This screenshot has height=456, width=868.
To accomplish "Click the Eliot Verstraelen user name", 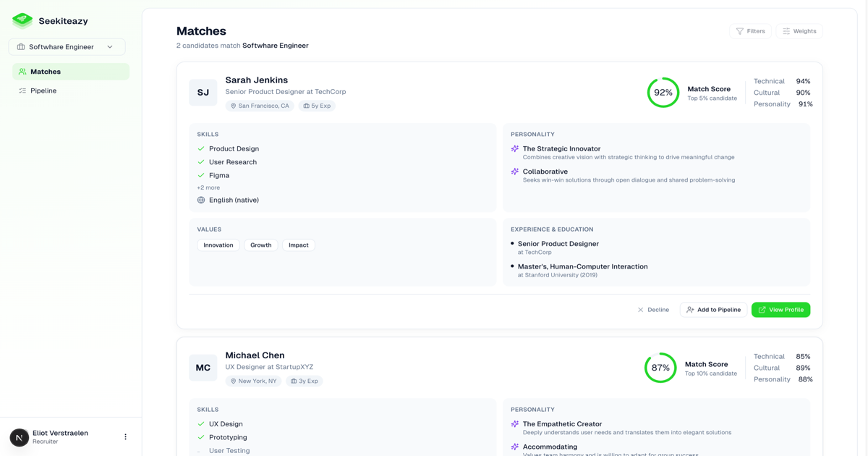I will click(60, 433).
